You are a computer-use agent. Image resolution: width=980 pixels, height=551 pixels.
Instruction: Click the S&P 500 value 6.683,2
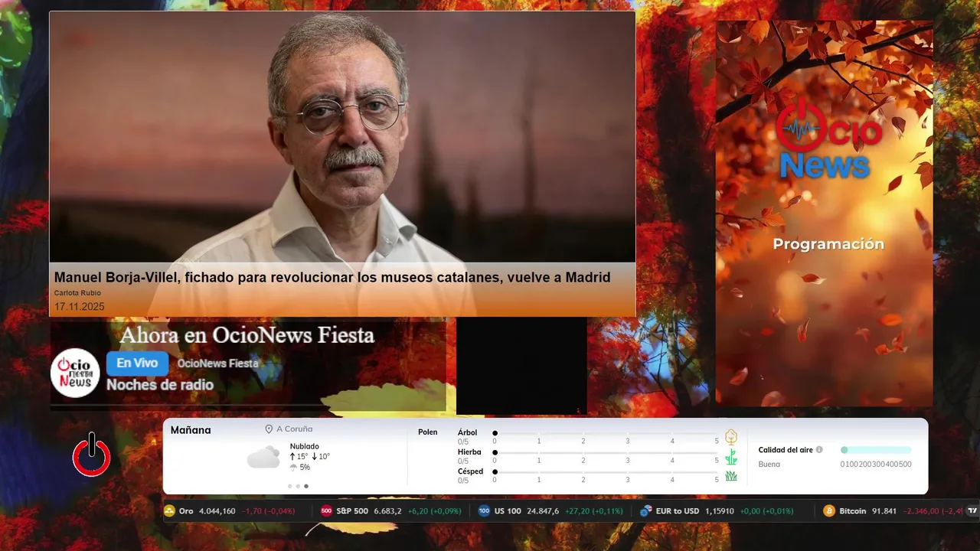(x=387, y=511)
